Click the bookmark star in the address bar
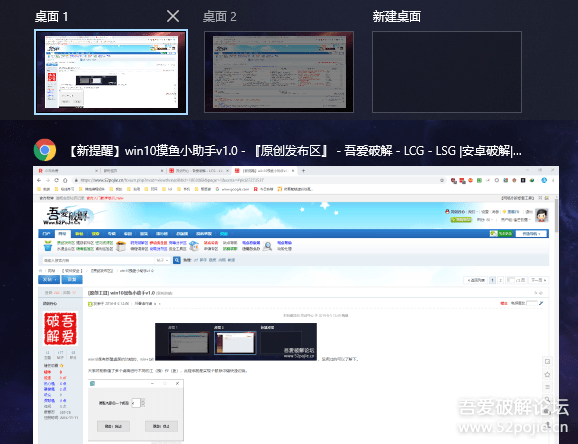578x444 pixels. pyautogui.click(x=442, y=180)
